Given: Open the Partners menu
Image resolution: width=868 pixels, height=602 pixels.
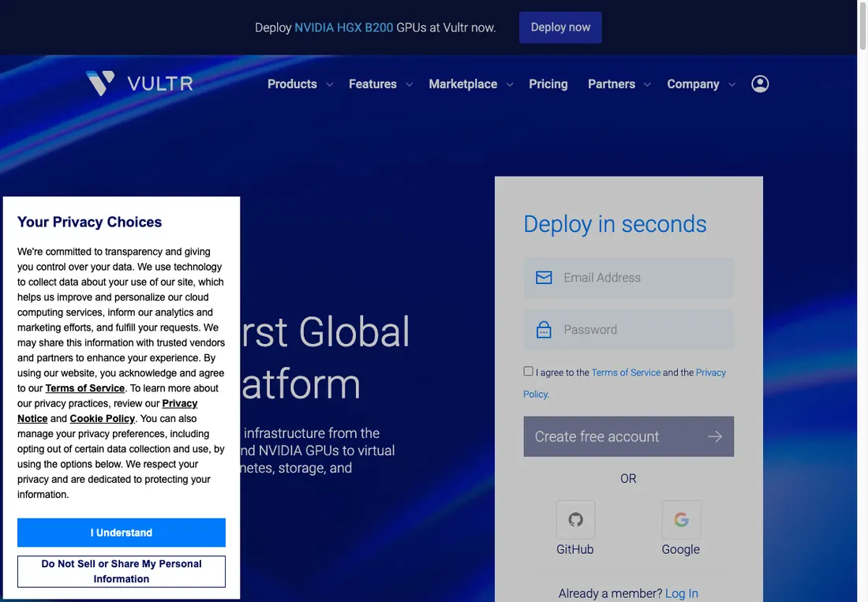Looking at the screenshot, I should [x=611, y=84].
